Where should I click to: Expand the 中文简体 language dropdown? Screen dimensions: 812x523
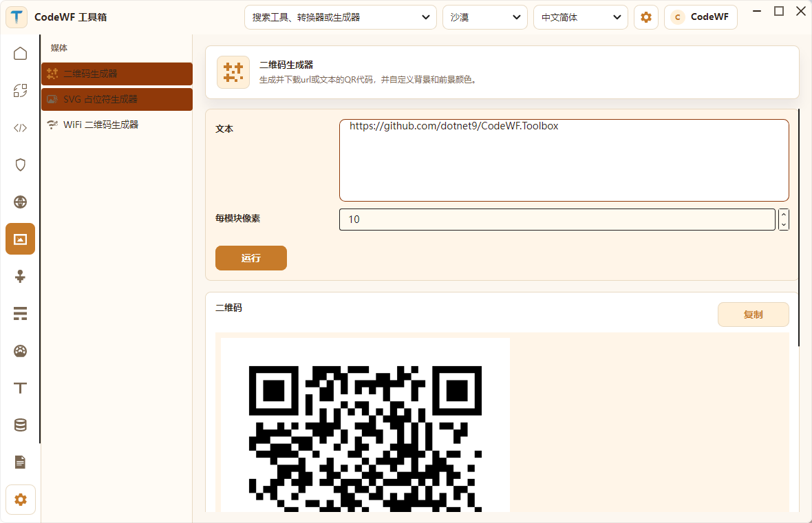tap(581, 17)
